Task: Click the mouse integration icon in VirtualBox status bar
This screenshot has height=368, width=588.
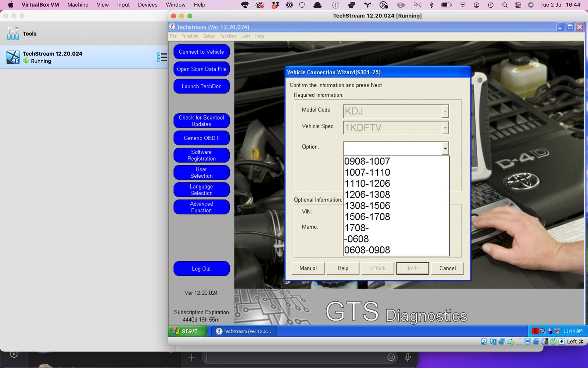Action: (553, 342)
